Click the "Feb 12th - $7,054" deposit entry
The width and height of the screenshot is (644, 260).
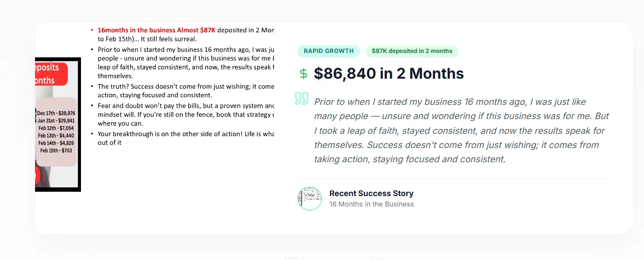pos(56,128)
